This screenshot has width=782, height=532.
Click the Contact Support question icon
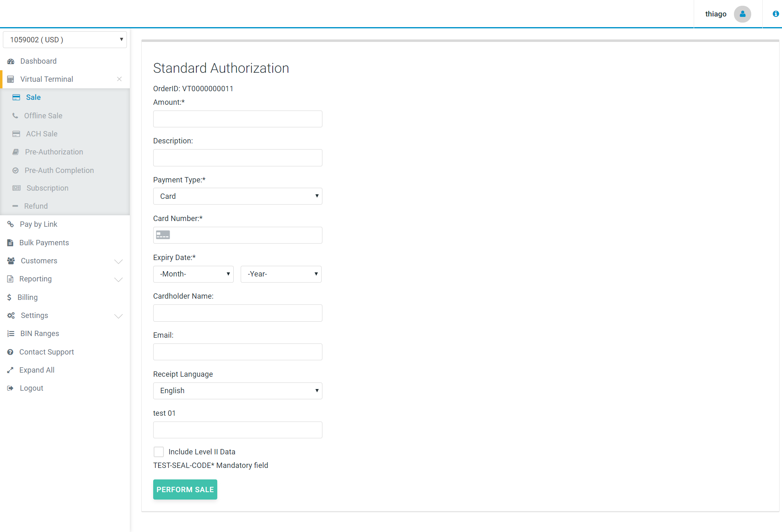pyautogui.click(x=10, y=352)
